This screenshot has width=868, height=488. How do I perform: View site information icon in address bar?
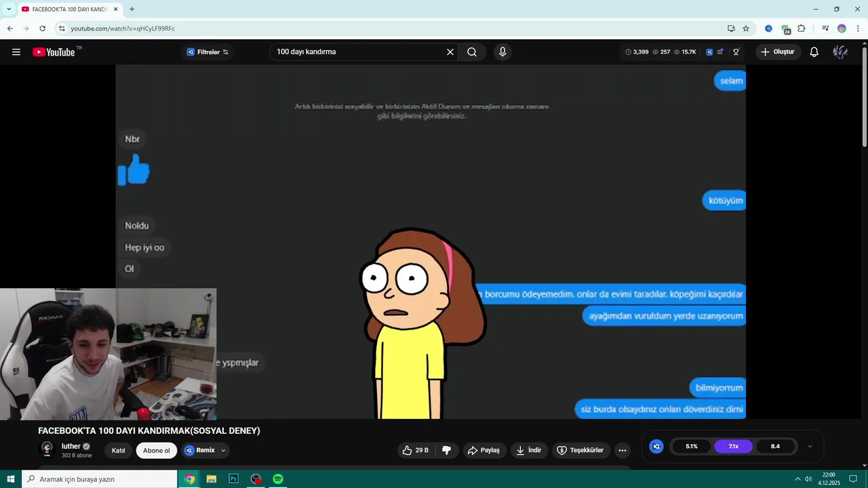tap(62, 28)
